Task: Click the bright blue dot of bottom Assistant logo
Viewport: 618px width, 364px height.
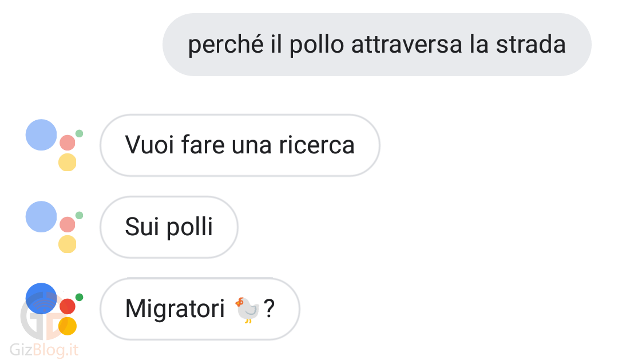Action: (41, 299)
